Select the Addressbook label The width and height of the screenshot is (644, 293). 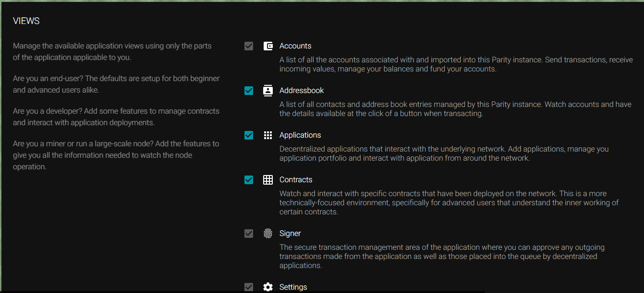pyautogui.click(x=302, y=91)
